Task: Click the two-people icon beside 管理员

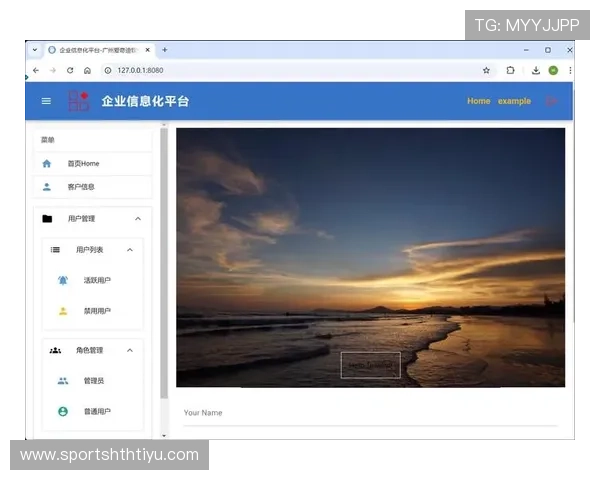Action: coord(63,381)
